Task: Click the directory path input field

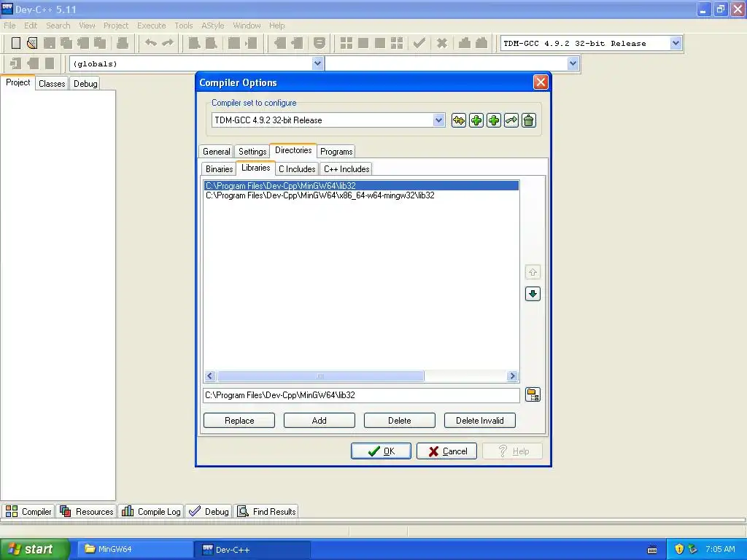Action: (361, 395)
